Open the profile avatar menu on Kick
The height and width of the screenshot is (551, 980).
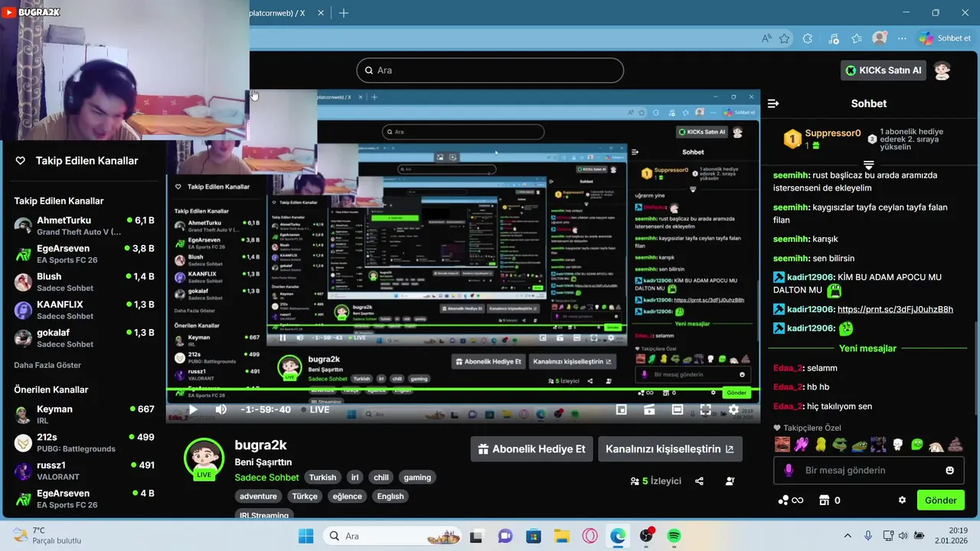942,70
